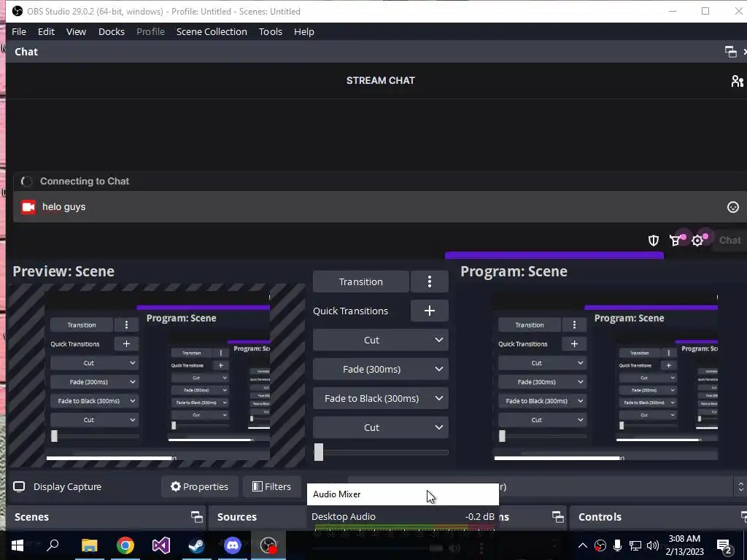Open chat settings gear icon
The width and height of the screenshot is (747, 560).
pyautogui.click(x=697, y=241)
